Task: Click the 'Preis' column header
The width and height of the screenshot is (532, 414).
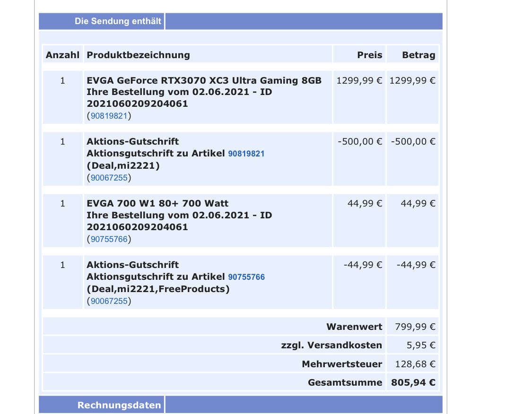Action: (369, 55)
